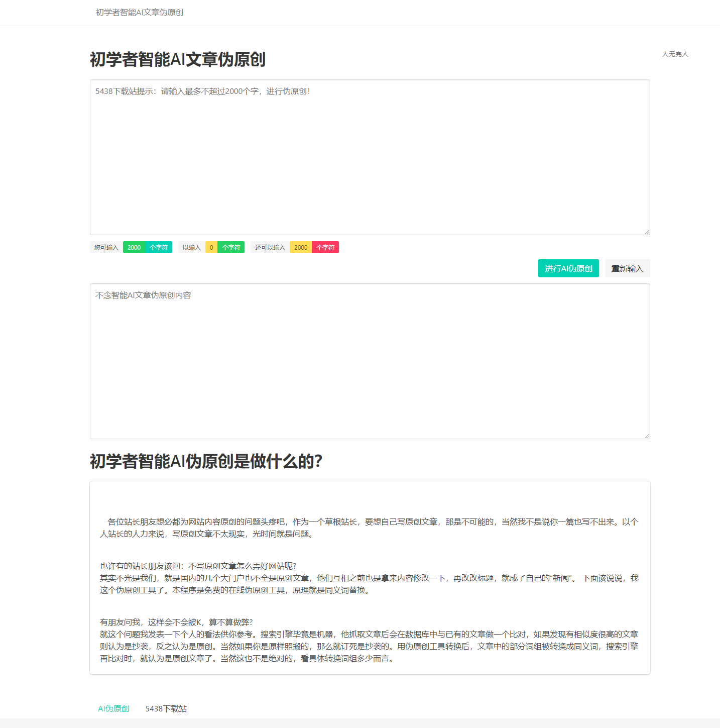Click the heading 初学者智能AI伪原创是做什么的?
720x728 pixels.
[206, 461]
